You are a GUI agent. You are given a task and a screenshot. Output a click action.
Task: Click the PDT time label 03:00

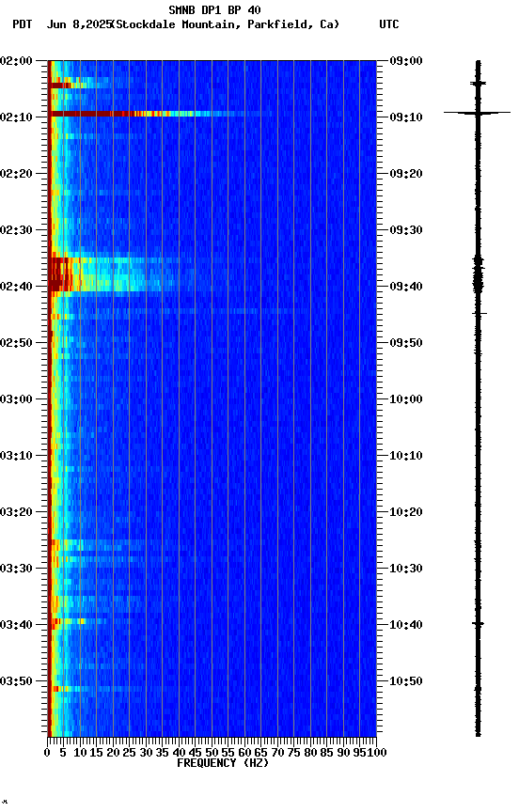(16, 399)
